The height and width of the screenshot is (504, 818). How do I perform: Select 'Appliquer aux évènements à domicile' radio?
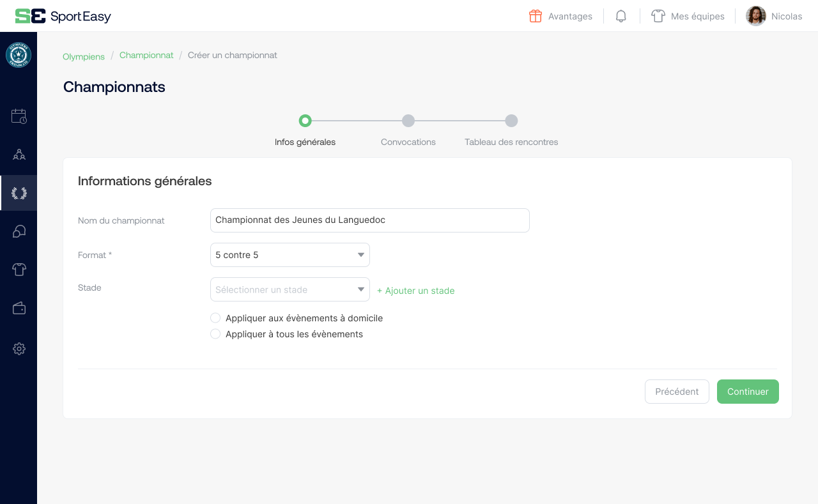pyautogui.click(x=215, y=318)
